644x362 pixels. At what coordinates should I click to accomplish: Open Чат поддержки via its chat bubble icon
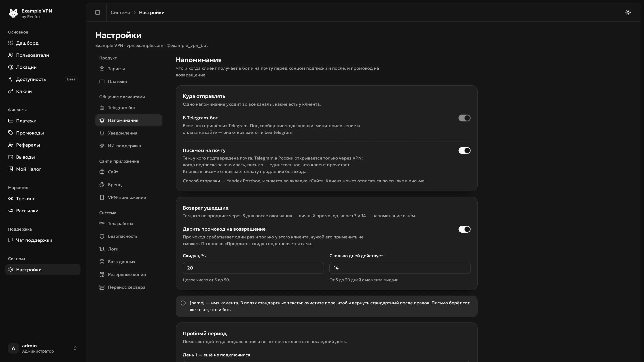coord(11,240)
